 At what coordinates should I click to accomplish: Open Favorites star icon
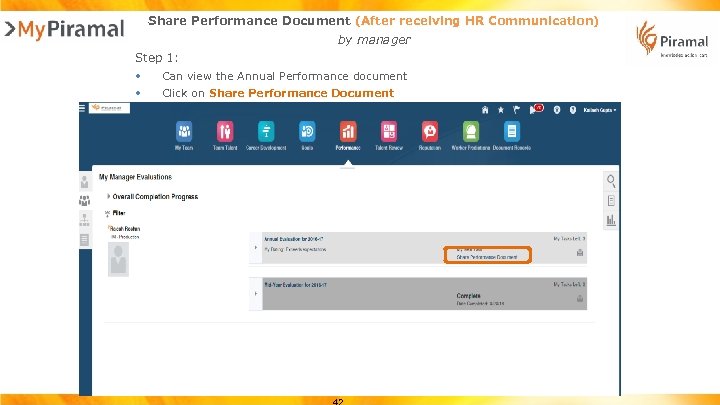point(501,110)
